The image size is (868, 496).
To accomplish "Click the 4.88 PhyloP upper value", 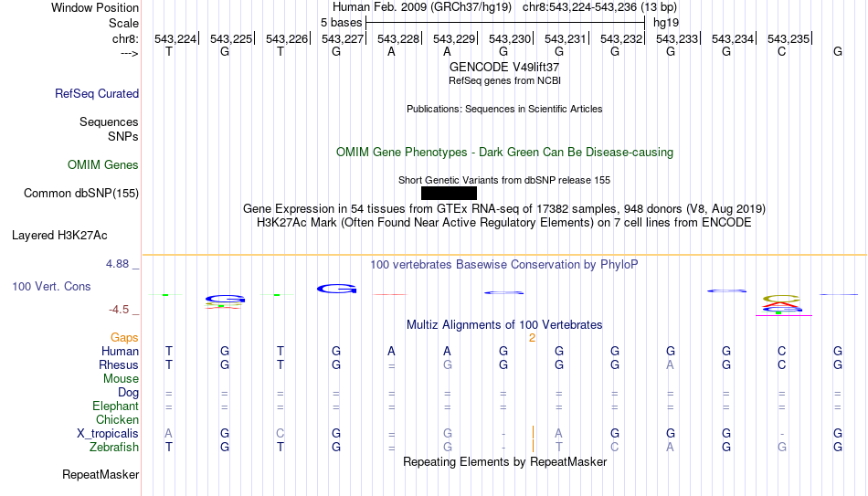I will coord(117,264).
